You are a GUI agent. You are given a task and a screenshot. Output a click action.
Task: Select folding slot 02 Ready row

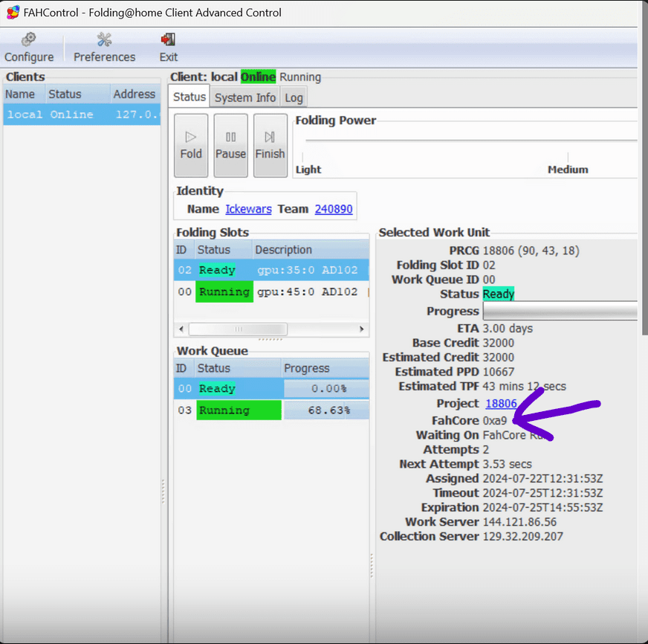point(271,270)
